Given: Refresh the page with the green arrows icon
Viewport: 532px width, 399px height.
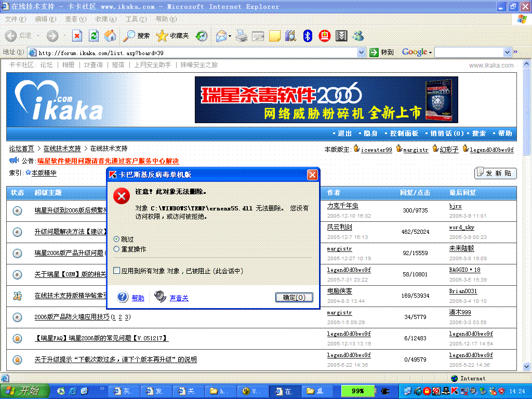Looking at the screenshot, I should [94, 36].
